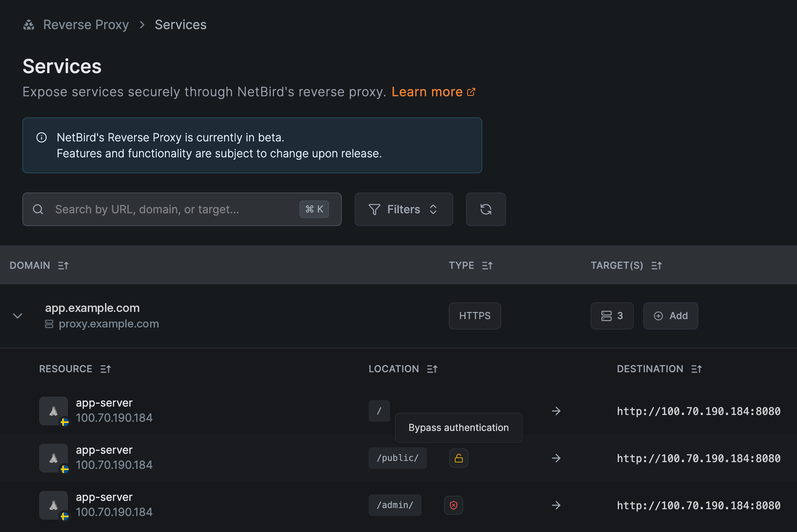Click the app.example.com domain name
This screenshot has width=797, height=532.
(x=92, y=308)
